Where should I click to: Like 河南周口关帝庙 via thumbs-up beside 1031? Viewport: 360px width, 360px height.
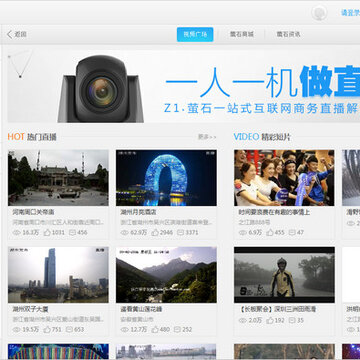[47, 232]
